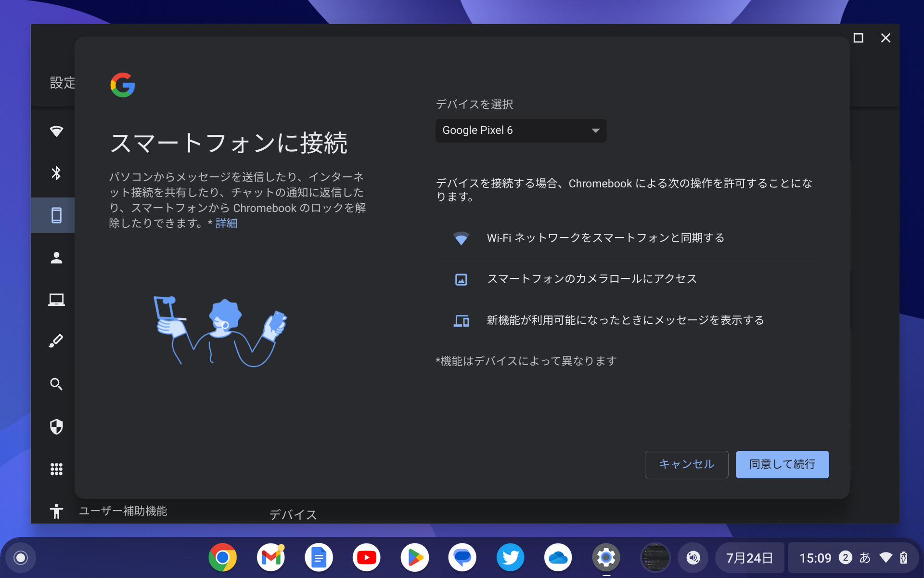924x578 pixels.
Task: Open Gmail from the shelf
Action: tap(271, 557)
